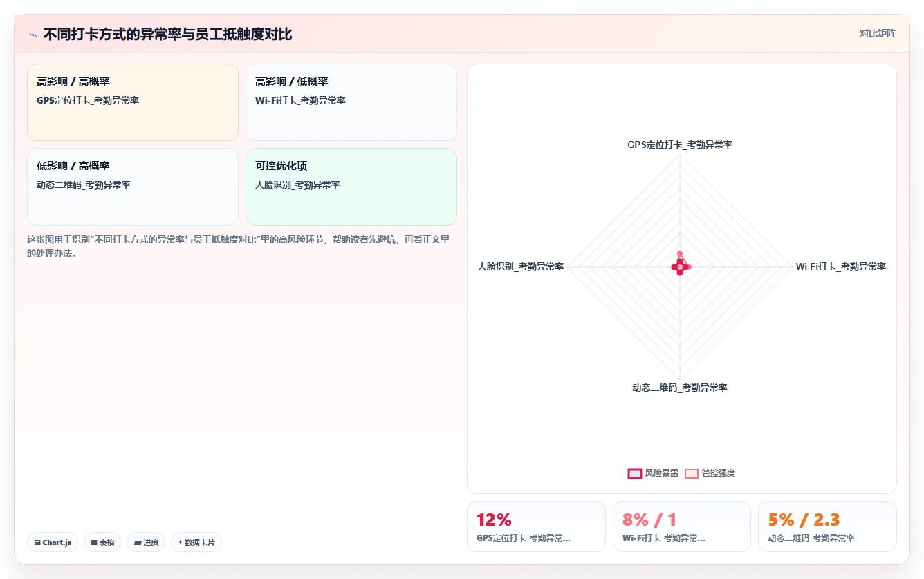Image resolution: width=924 pixels, height=579 pixels.
Task: Open the 高影响 / 低概率 quadrant card
Action: point(351,102)
